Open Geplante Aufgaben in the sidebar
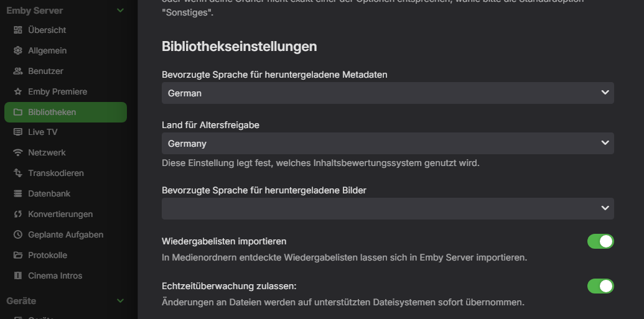 [x=65, y=234]
